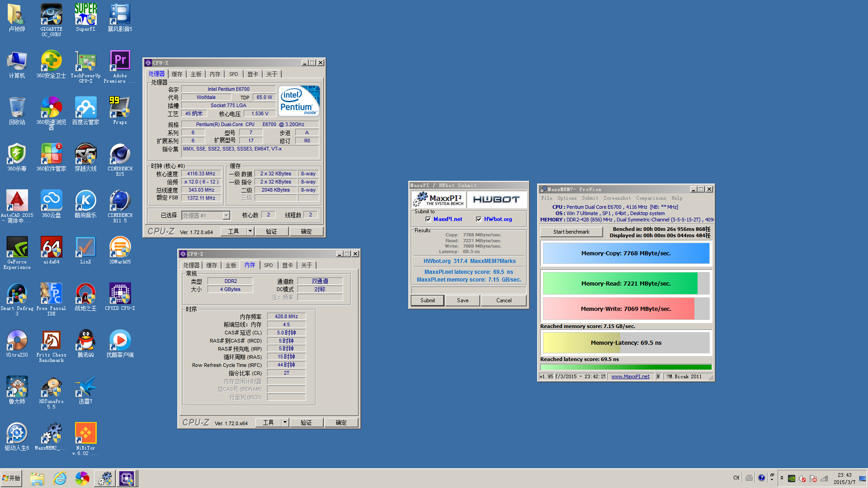Open Windows Explorer folder in taskbar

[x=37, y=479]
